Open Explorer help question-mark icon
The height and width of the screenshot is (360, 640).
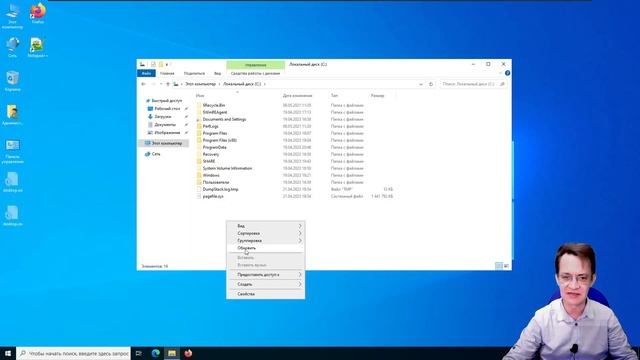[507, 73]
